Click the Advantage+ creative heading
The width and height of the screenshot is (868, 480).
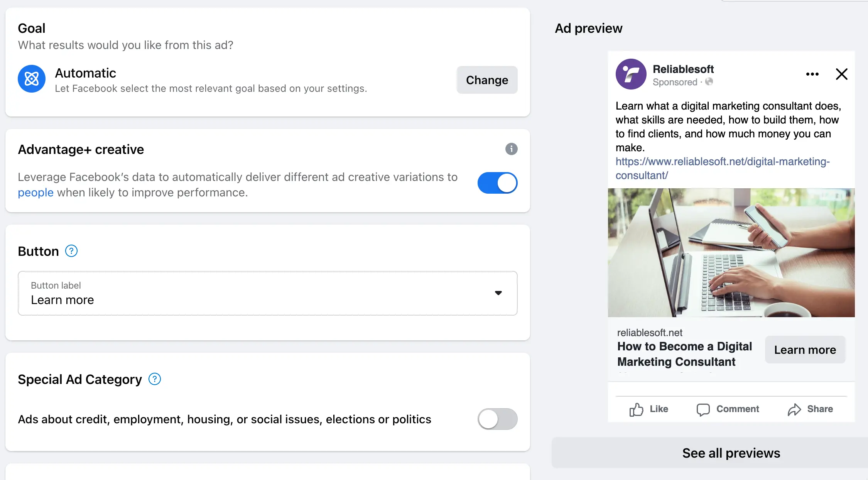(x=81, y=149)
